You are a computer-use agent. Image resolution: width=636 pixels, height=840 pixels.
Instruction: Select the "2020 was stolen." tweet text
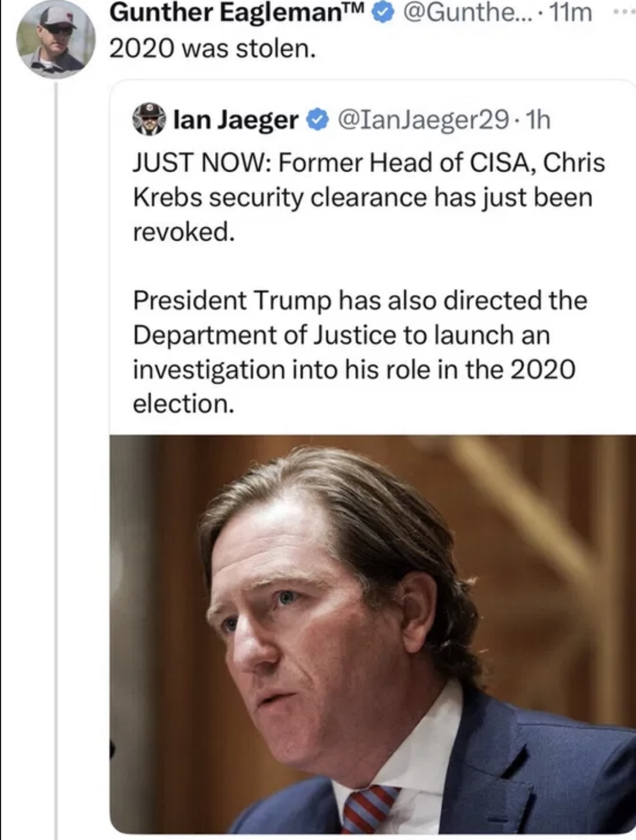212,49
